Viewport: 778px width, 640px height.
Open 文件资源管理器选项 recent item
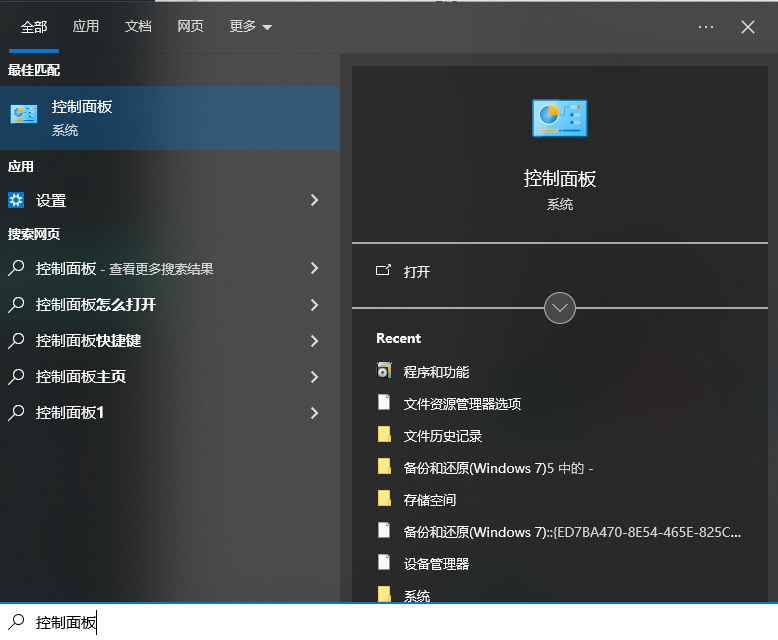pos(462,404)
